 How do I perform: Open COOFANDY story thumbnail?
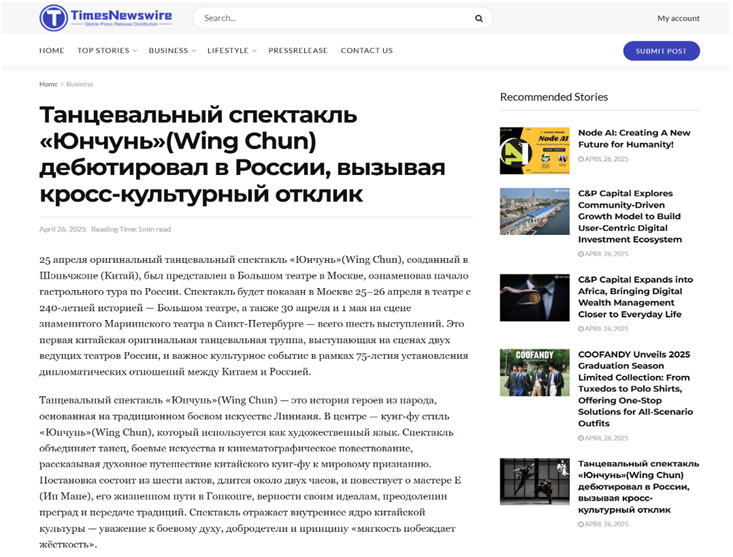pyautogui.click(x=535, y=372)
